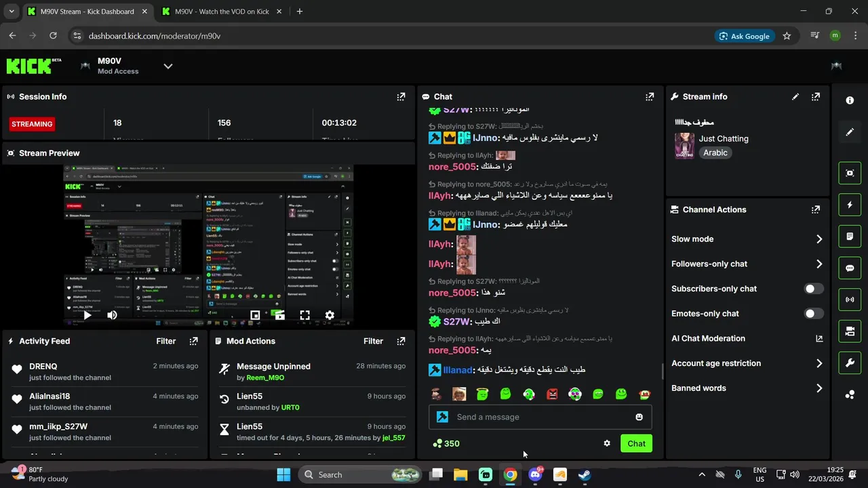Open Steam from taskbar

[585, 474]
